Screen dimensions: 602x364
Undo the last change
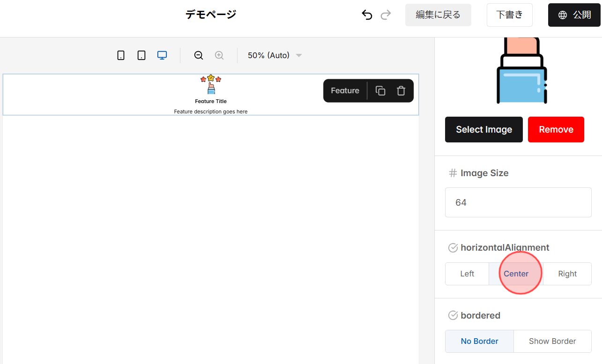[367, 15]
